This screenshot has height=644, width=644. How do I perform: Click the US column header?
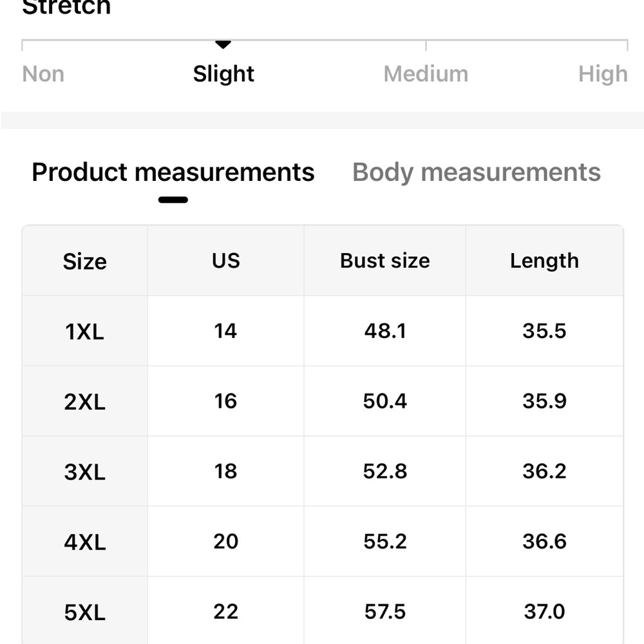click(225, 261)
